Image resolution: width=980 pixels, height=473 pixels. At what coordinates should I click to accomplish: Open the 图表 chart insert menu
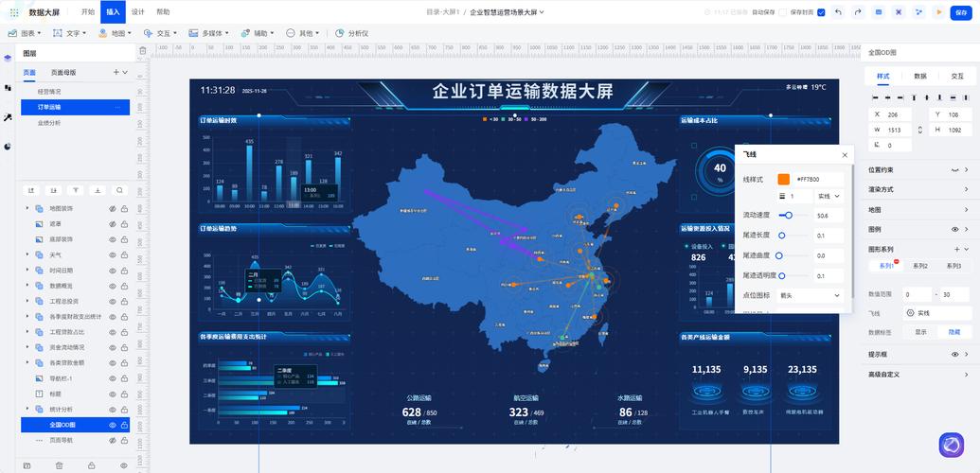click(x=25, y=33)
